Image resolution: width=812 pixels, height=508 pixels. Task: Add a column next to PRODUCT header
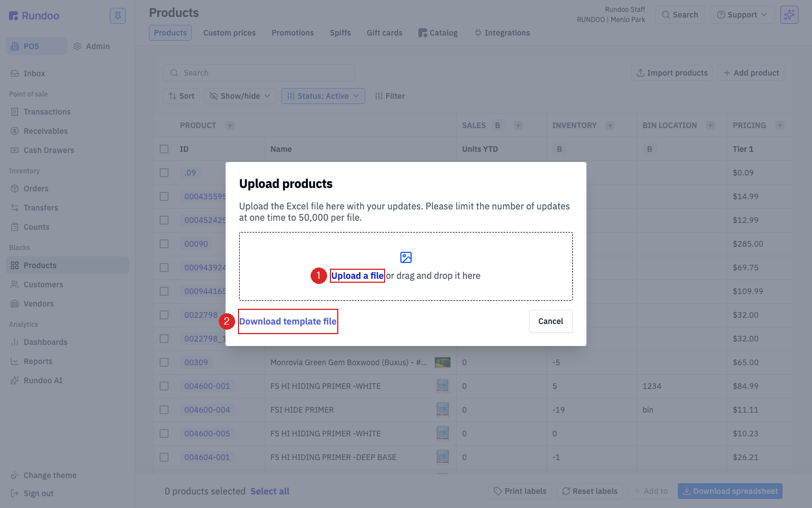pyautogui.click(x=230, y=125)
